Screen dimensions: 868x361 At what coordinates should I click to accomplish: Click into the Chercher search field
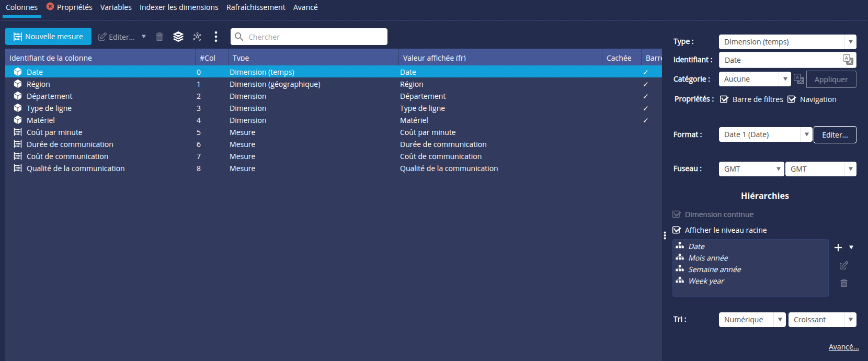point(314,37)
